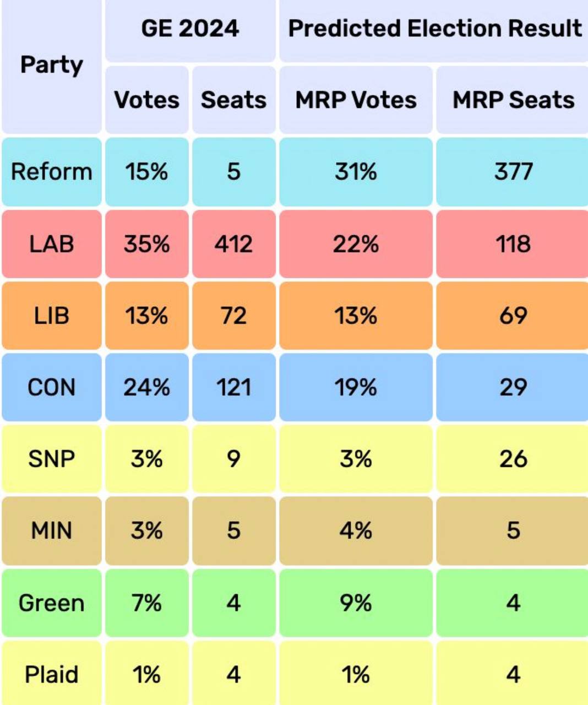Click the Party column header

(51, 65)
